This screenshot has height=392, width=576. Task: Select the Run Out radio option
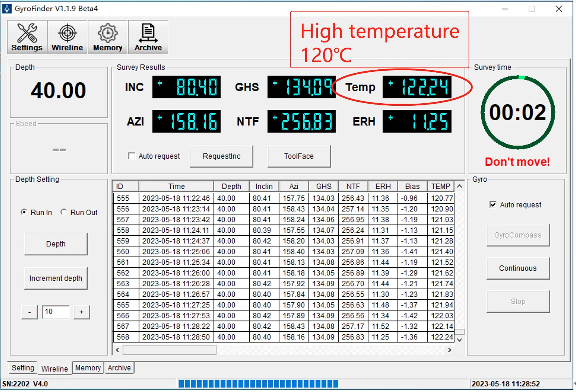[64, 212]
